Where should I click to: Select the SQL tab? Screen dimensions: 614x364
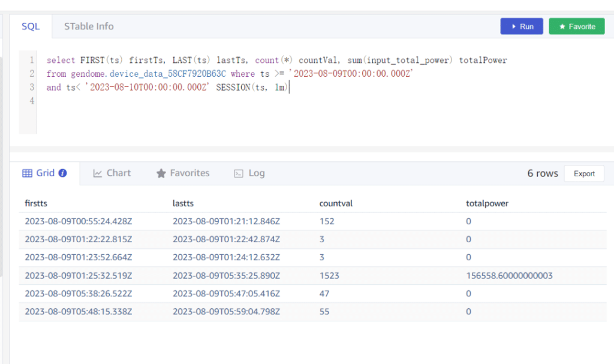pos(31,26)
